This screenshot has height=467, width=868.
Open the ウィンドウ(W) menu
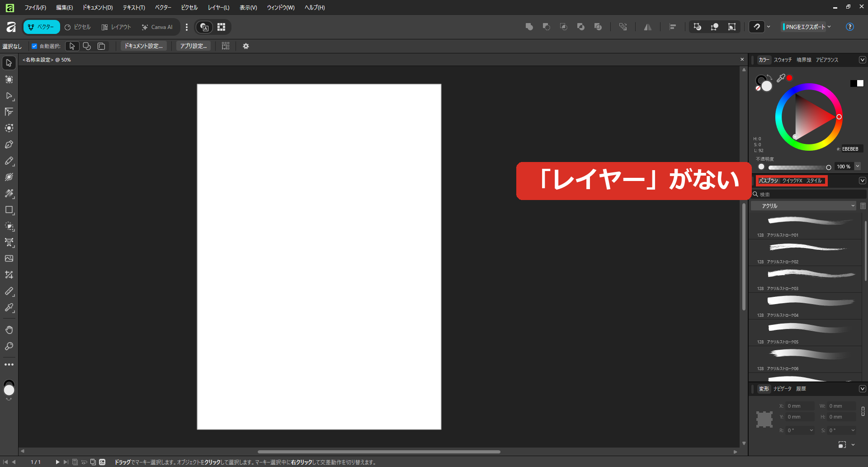pyautogui.click(x=281, y=8)
